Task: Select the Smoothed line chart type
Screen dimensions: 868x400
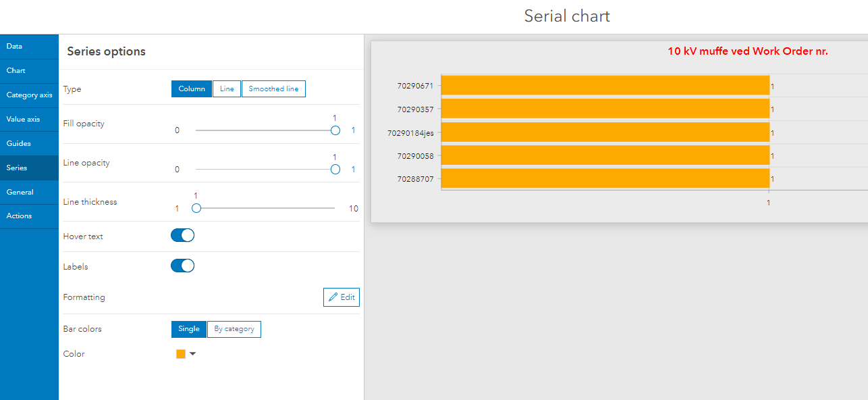Action: click(273, 89)
